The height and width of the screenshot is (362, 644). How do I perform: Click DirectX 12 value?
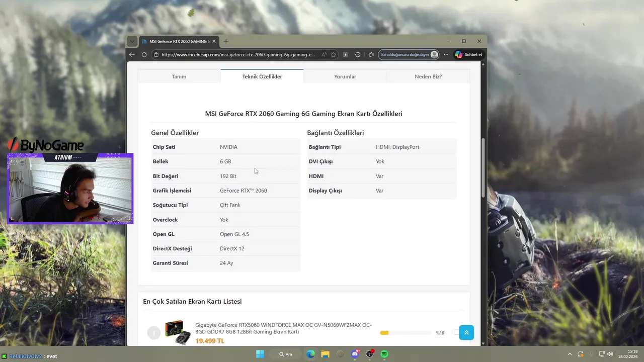click(x=232, y=248)
